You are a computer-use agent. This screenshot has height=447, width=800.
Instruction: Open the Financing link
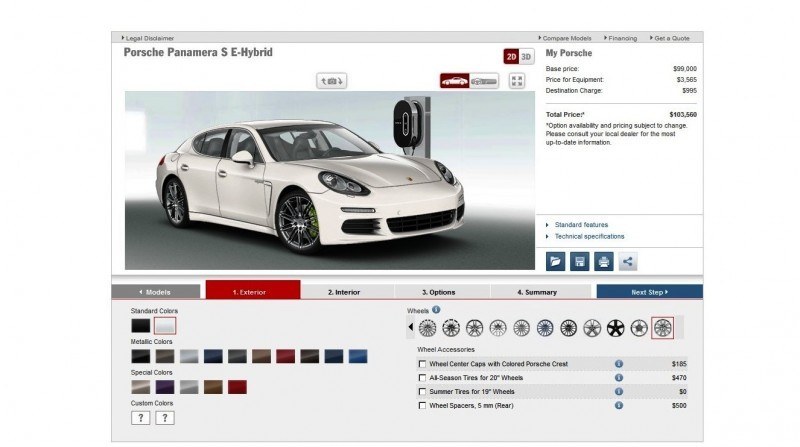pos(622,38)
